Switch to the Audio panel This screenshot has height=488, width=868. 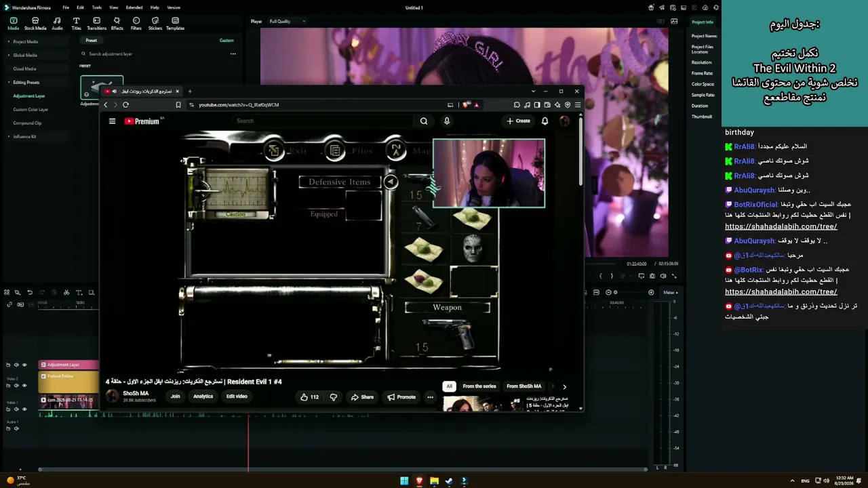click(57, 24)
